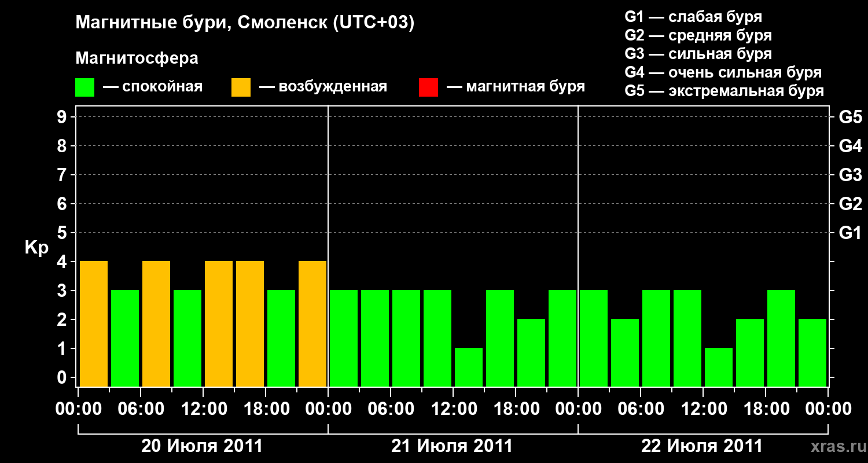Viewport: 868px width, 463px height.
Task: Click the 'Магнитосфера' heading
Action: coord(137,58)
